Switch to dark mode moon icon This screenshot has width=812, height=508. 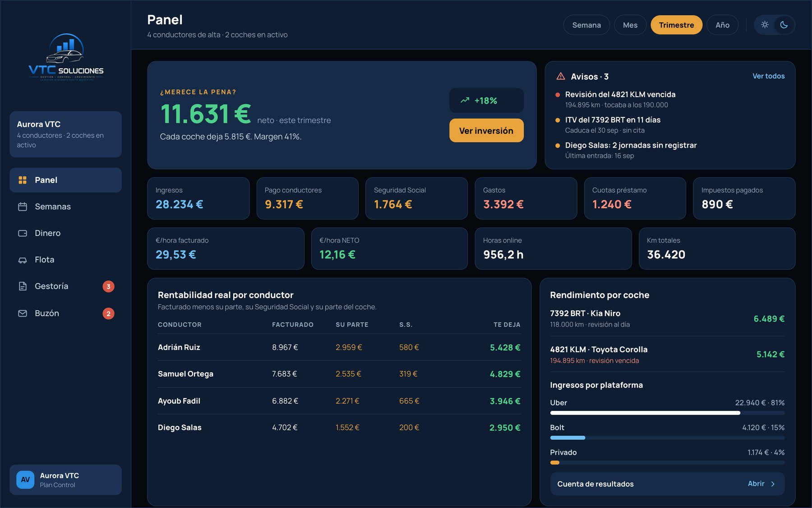point(784,25)
